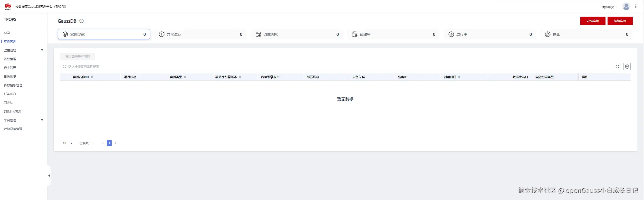The height and width of the screenshot is (200, 644).
Task: Click the TPOPS sidebar title
Action: (10, 19)
